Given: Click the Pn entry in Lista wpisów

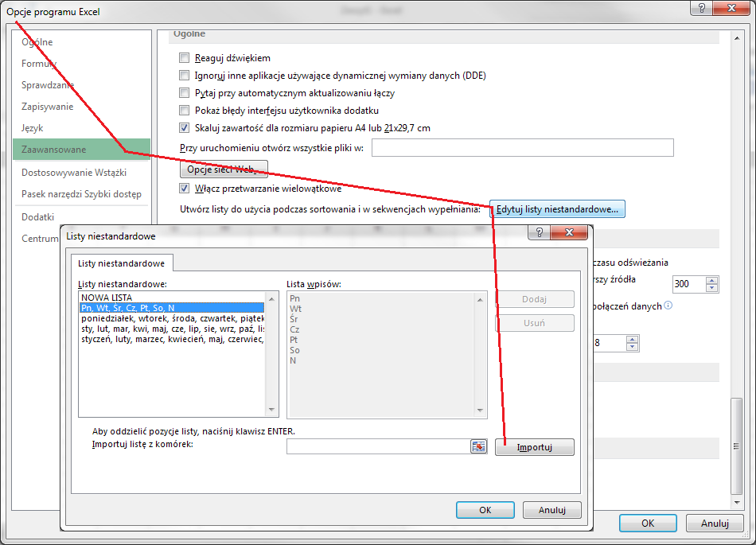Looking at the screenshot, I should [294, 298].
